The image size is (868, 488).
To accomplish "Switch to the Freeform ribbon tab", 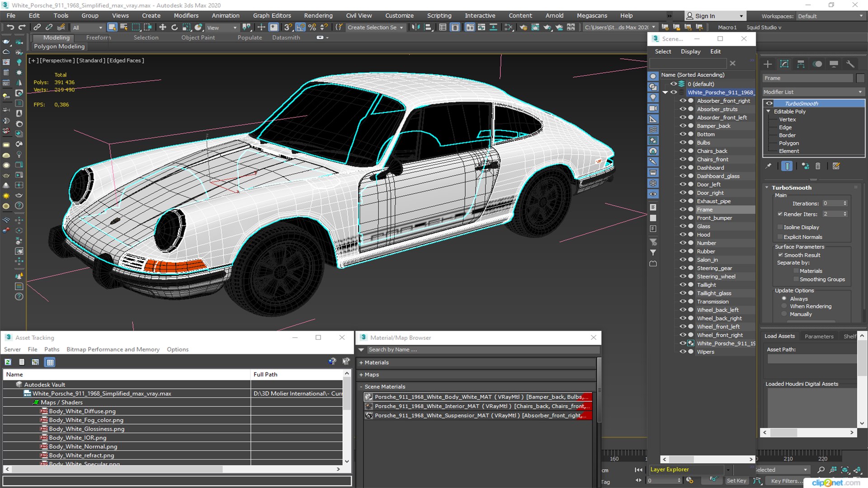I will 98,38.
